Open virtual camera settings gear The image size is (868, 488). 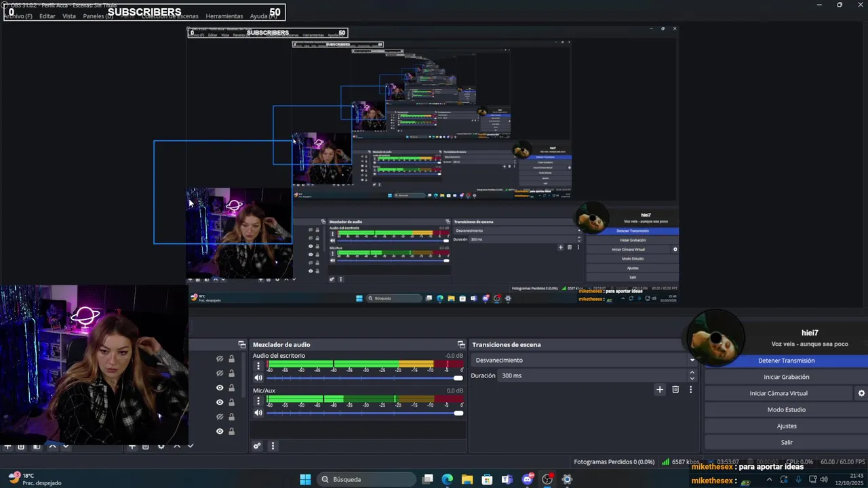click(862, 393)
